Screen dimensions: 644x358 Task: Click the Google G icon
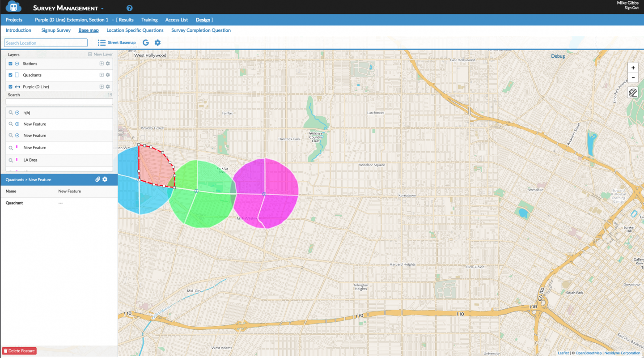click(146, 43)
